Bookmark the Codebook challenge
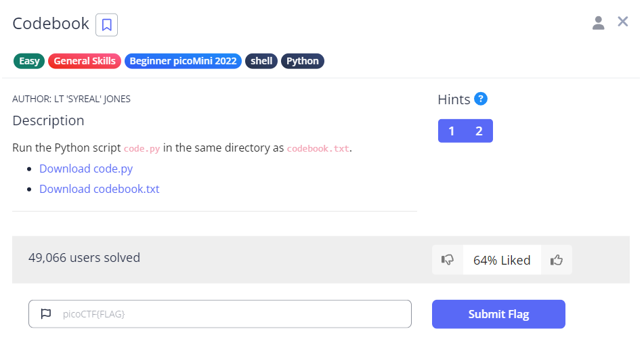Screen dimensions: 644x354 (x=106, y=25)
